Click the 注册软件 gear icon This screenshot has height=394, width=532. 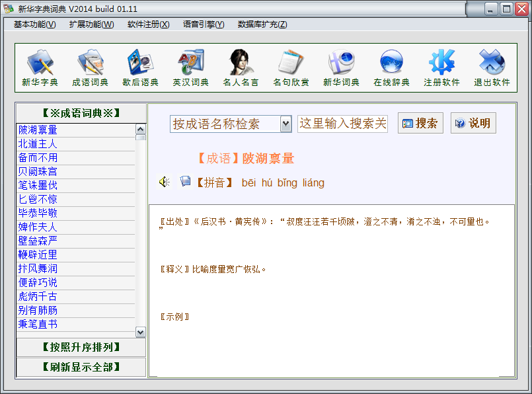tap(441, 67)
